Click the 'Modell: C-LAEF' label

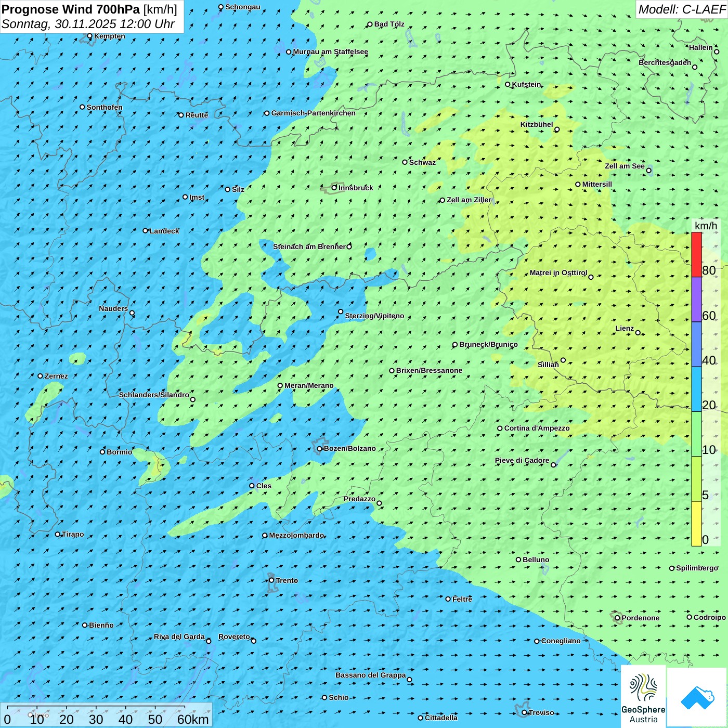[681, 9]
